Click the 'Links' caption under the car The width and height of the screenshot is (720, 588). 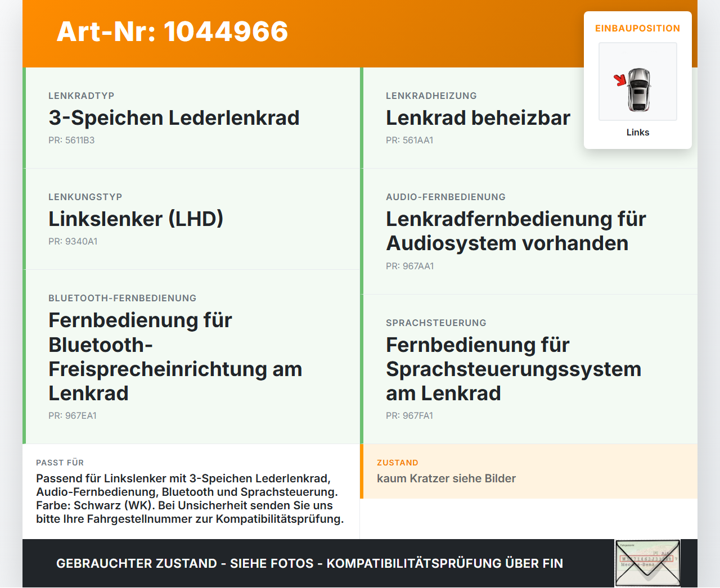[638, 132]
